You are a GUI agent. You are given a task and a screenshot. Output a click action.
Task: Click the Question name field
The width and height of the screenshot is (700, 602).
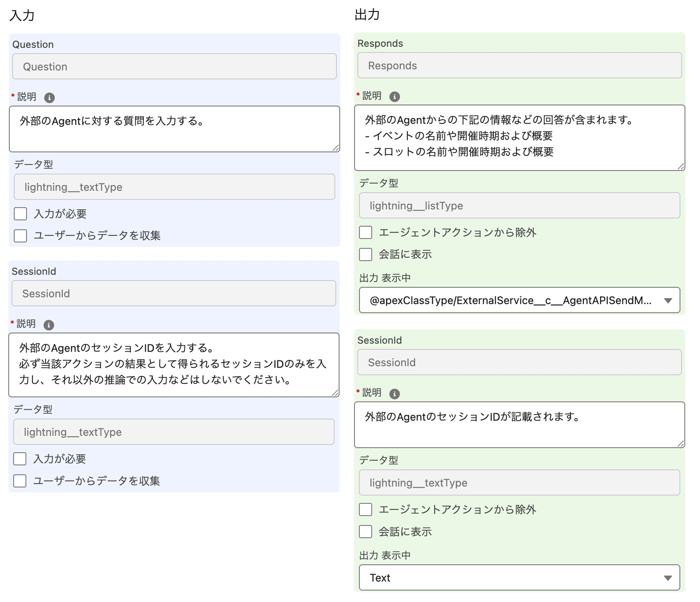tap(174, 66)
